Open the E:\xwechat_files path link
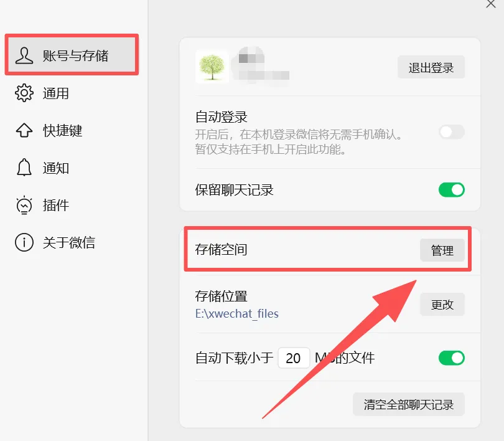This screenshot has width=504, height=441. click(237, 314)
